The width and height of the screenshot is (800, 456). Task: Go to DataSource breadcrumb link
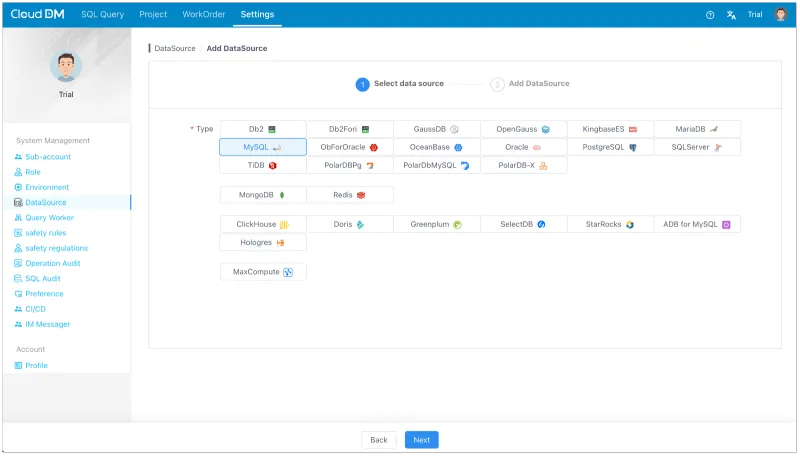click(x=174, y=48)
